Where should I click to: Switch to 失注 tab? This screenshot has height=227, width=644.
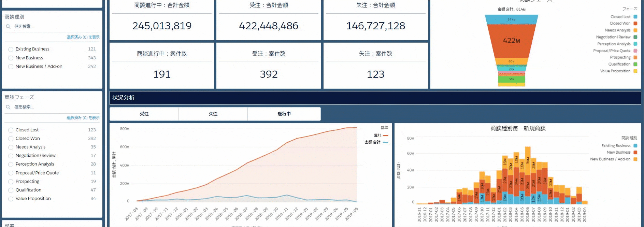pyautogui.click(x=213, y=114)
